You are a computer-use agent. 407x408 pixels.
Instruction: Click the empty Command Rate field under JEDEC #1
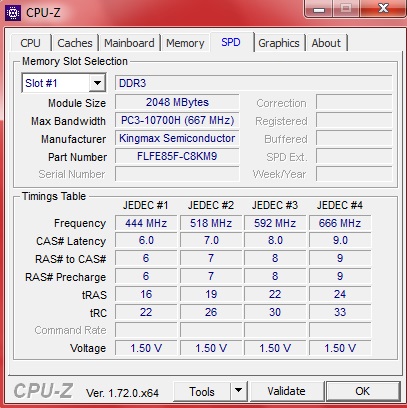tap(146, 330)
